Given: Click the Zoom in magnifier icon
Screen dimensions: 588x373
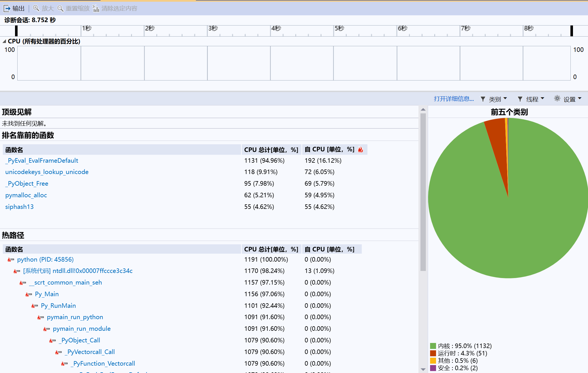Looking at the screenshot, I should (x=36, y=8).
